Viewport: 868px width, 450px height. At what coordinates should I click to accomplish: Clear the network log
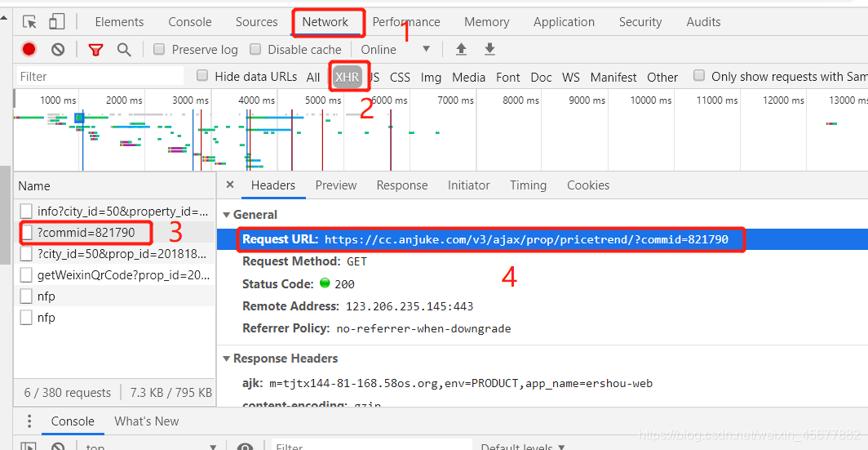click(58, 50)
